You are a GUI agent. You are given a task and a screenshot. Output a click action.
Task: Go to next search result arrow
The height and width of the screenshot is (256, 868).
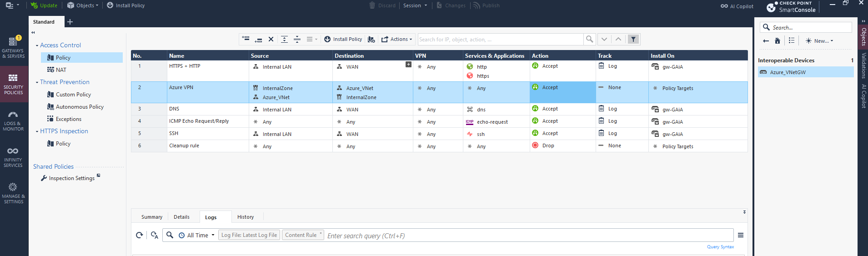604,39
